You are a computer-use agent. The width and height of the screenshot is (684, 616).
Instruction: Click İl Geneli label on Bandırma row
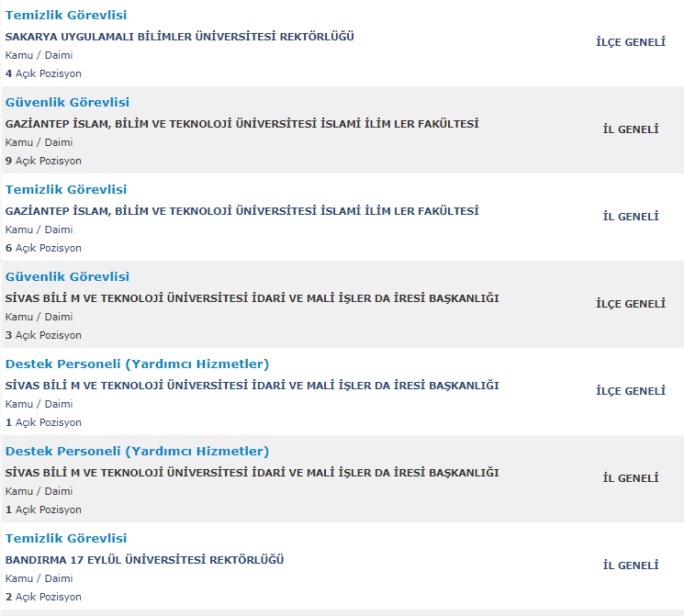631,566
